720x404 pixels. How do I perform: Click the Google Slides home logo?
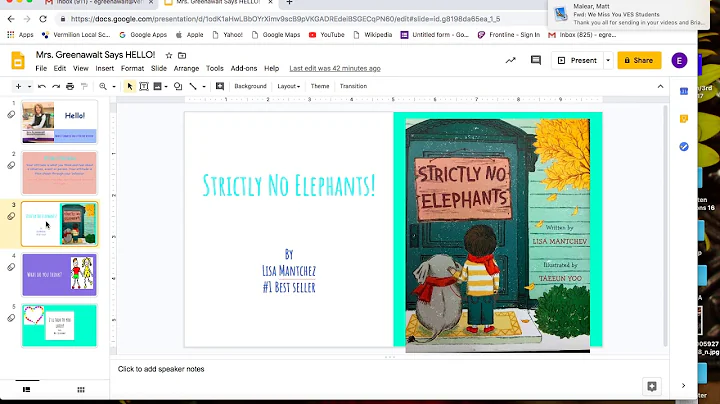tap(18, 61)
